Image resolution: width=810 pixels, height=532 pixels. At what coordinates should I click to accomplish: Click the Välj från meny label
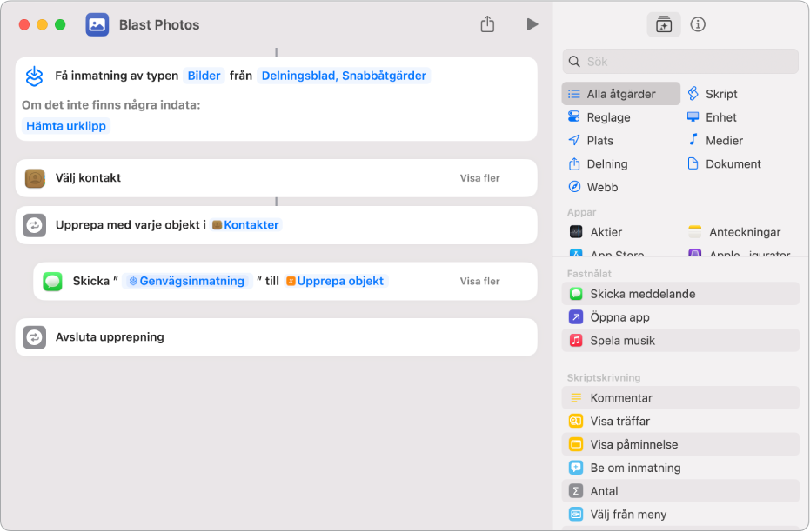tap(628, 515)
